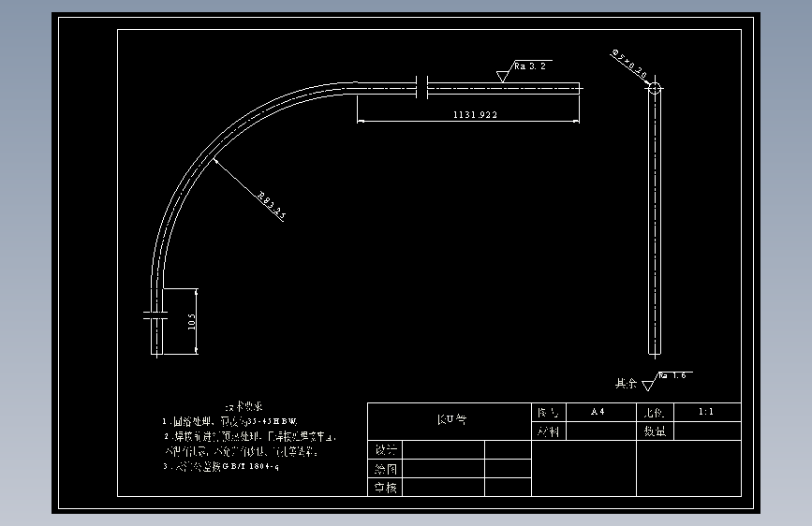The height and width of the screenshot is (526, 812).
Task: Click the 其余 text near roughness symbol
Action: (x=626, y=384)
